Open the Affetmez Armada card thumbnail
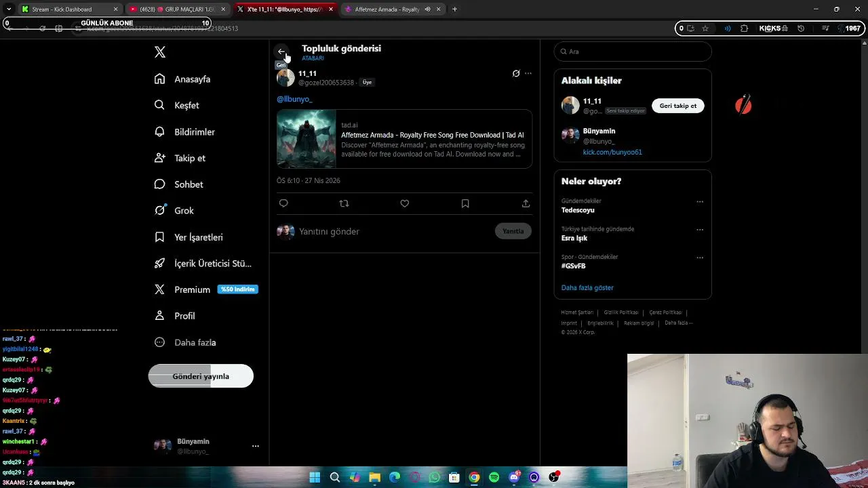The width and height of the screenshot is (868, 488). point(306,139)
